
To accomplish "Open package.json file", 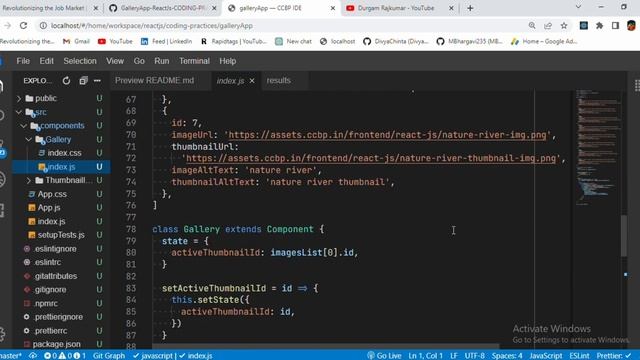I will (56, 344).
